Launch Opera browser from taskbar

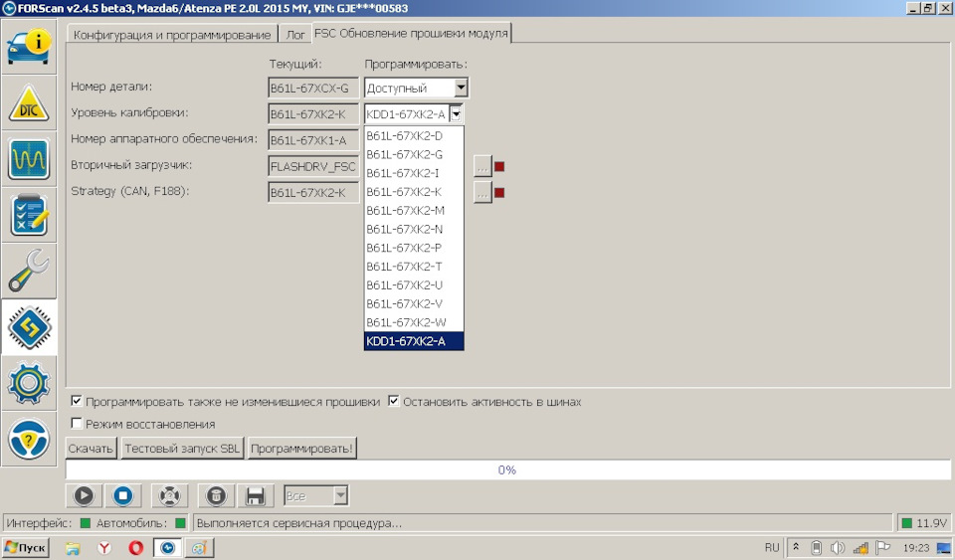coord(136,548)
